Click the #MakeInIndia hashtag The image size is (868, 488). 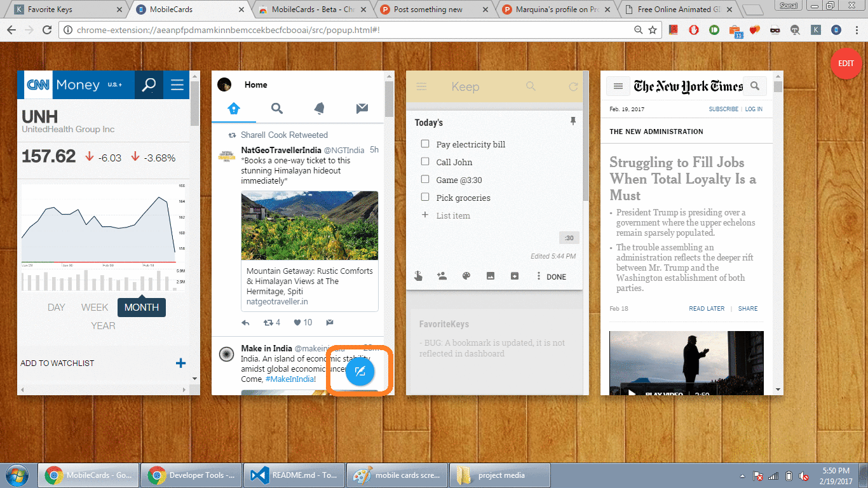[x=290, y=379]
